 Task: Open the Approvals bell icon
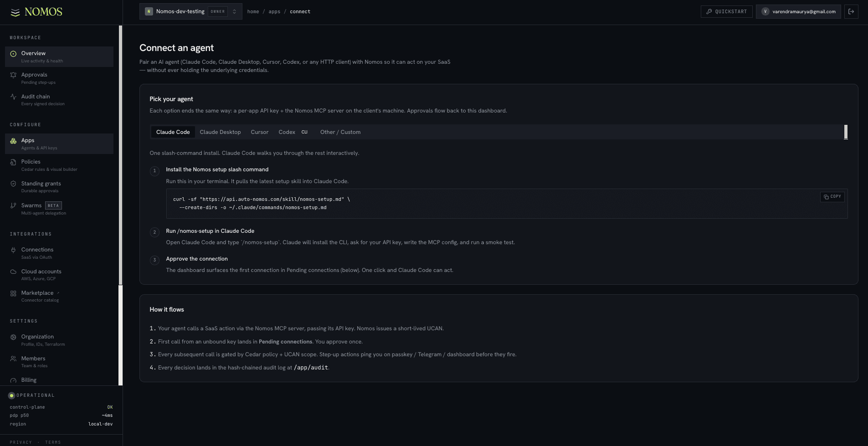tap(13, 75)
